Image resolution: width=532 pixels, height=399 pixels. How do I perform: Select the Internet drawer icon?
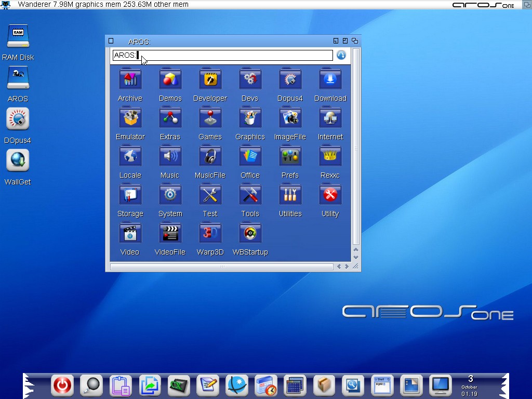(330, 118)
